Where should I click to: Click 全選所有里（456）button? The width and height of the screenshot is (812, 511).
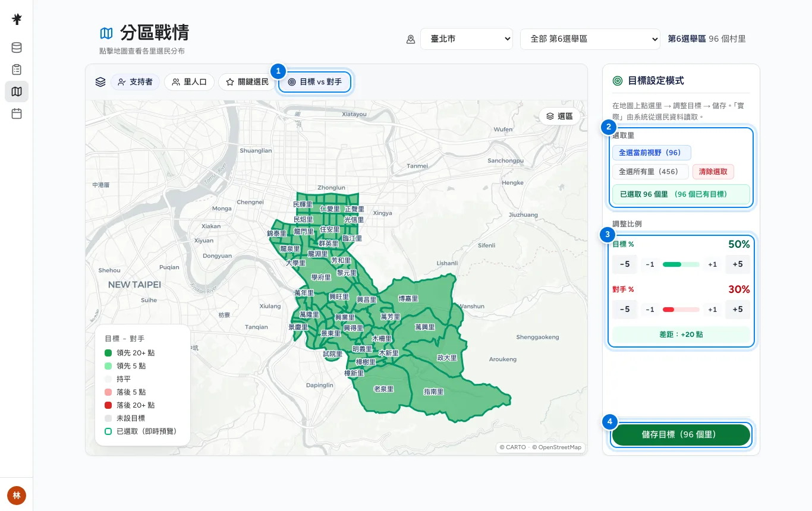pyautogui.click(x=650, y=172)
